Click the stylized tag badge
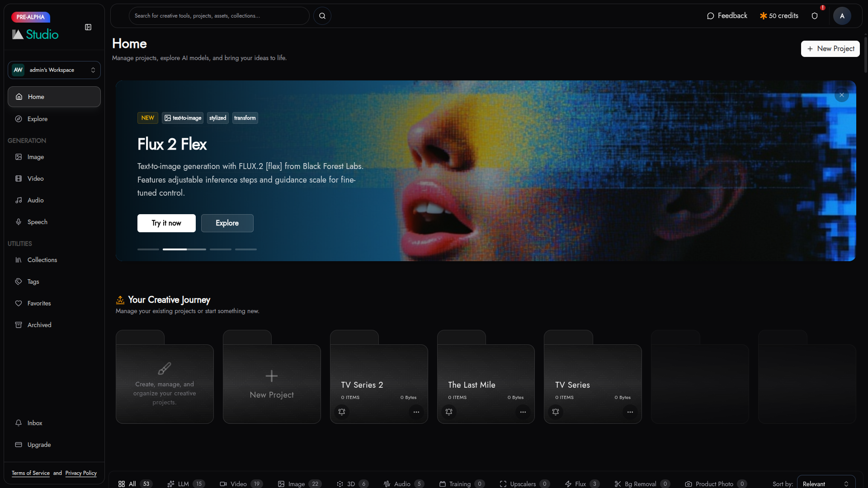Screen dimensions: 868x488 click(218, 118)
